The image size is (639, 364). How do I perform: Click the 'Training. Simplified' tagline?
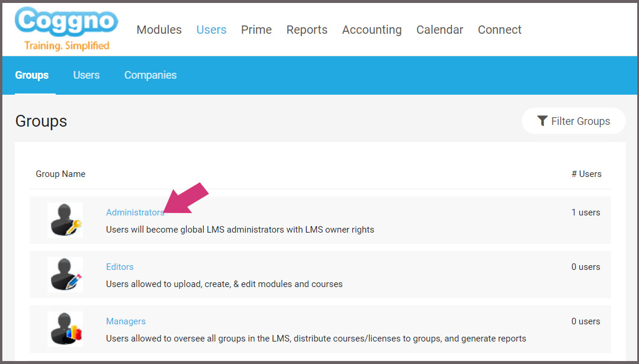[67, 46]
